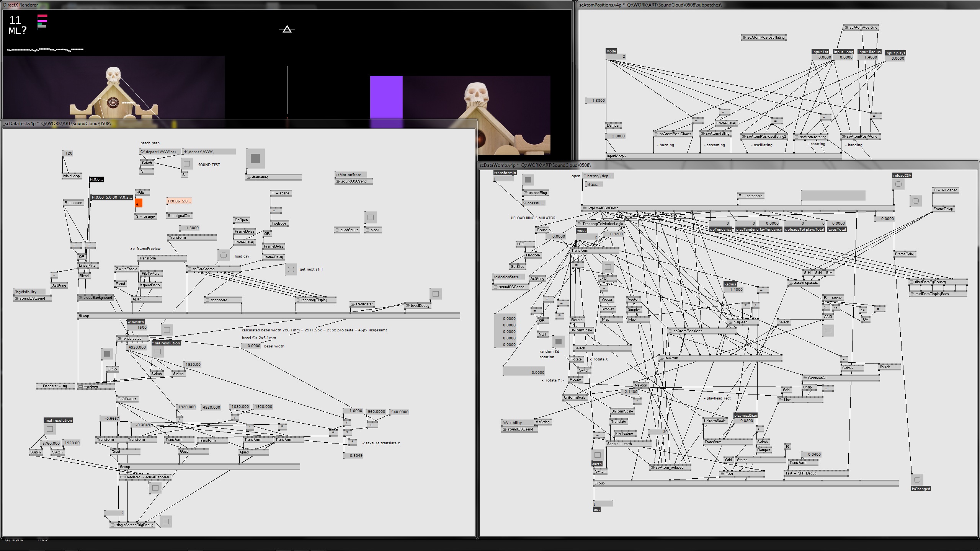Viewport: 980px width, 551px height.
Task: Select the scDataWomb subpatch node
Action: point(204,269)
